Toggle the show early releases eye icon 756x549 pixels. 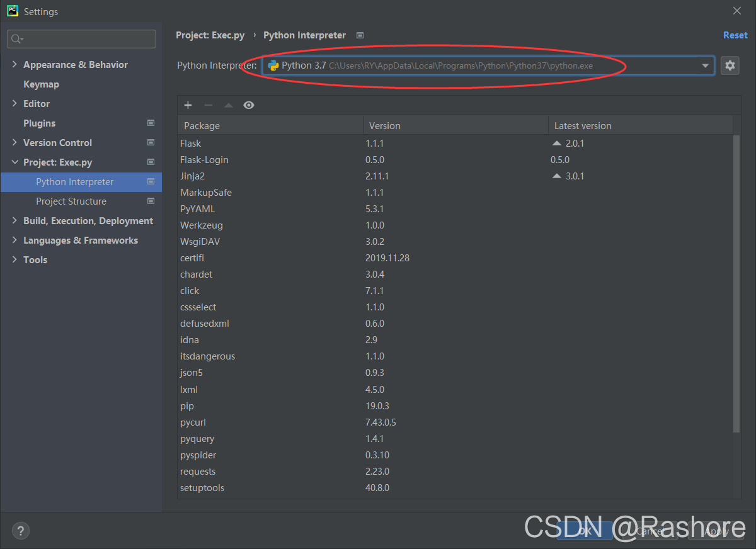pyautogui.click(x=249, y=105)
